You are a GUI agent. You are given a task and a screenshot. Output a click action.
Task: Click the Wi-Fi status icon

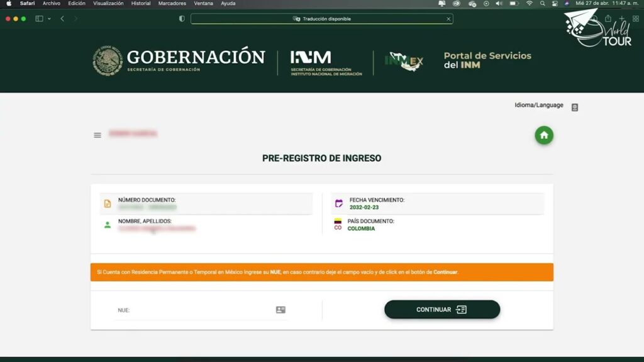tap(528, 3)
